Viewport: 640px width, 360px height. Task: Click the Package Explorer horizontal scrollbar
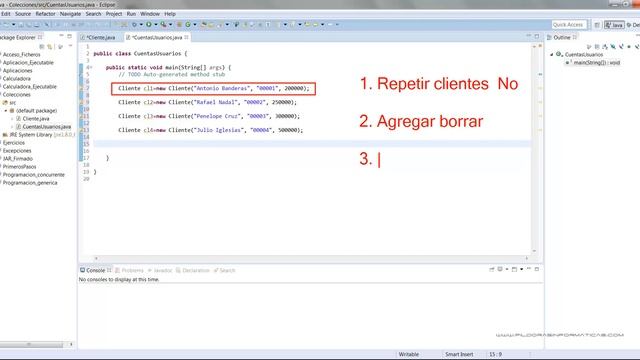31,344
